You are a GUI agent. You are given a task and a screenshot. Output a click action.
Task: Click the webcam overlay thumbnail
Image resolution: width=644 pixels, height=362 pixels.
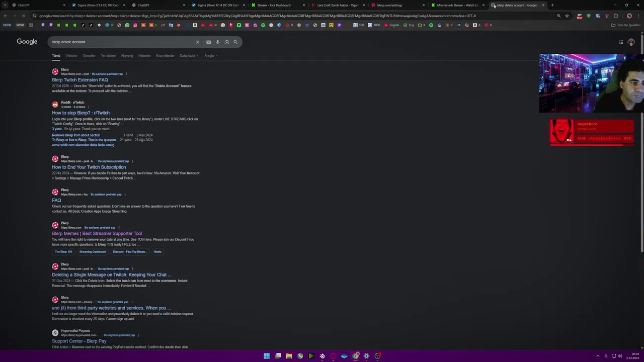point(591,83)
